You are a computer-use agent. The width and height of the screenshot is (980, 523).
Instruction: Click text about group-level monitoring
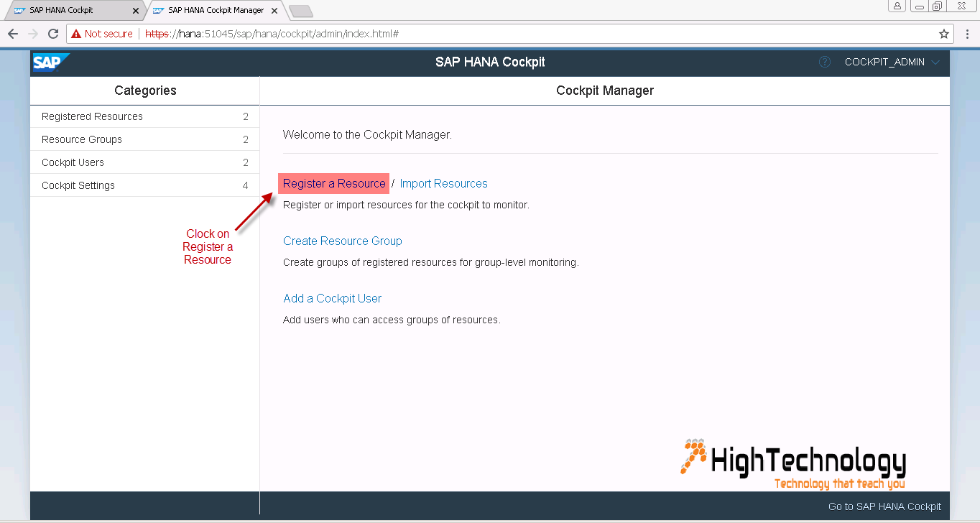coord(431,262)
